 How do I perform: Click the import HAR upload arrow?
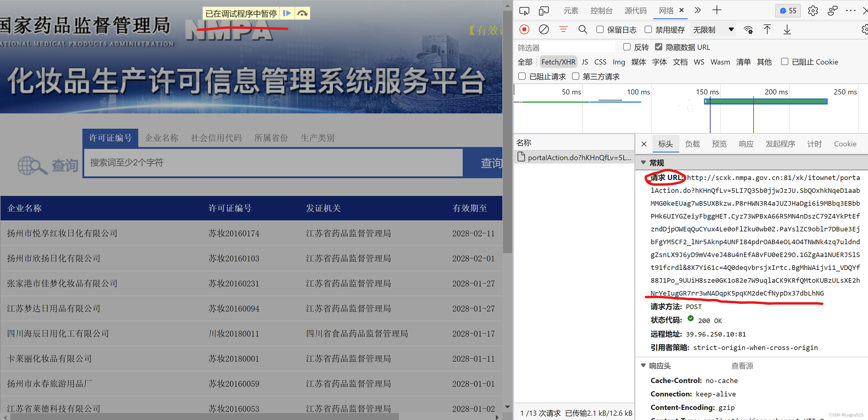(767, 30)
